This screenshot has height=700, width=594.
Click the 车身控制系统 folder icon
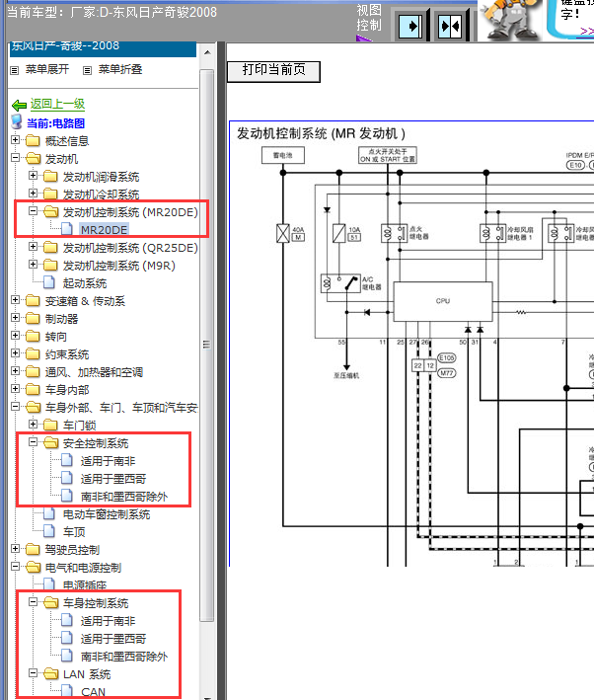point(51,602)
